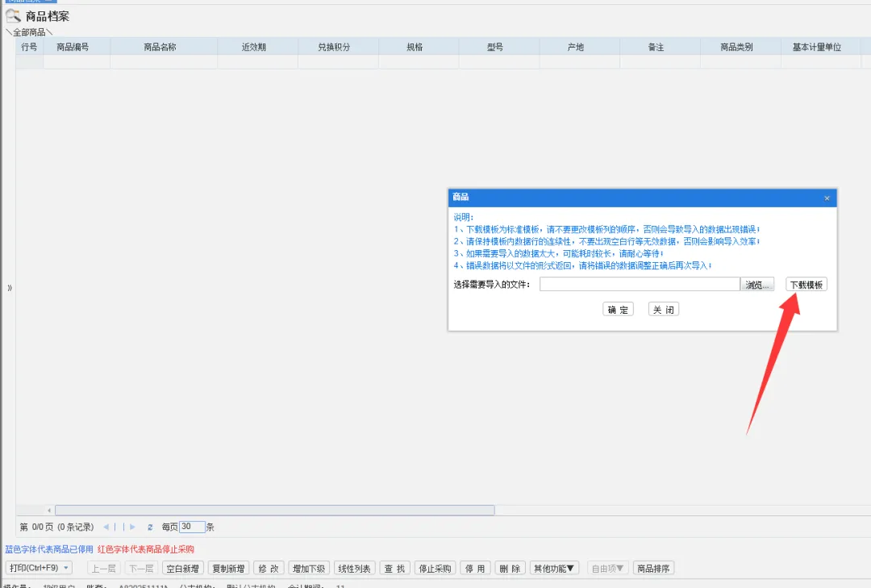Click the 复制新增 button

pyautogui.click(x=228, y=568)
